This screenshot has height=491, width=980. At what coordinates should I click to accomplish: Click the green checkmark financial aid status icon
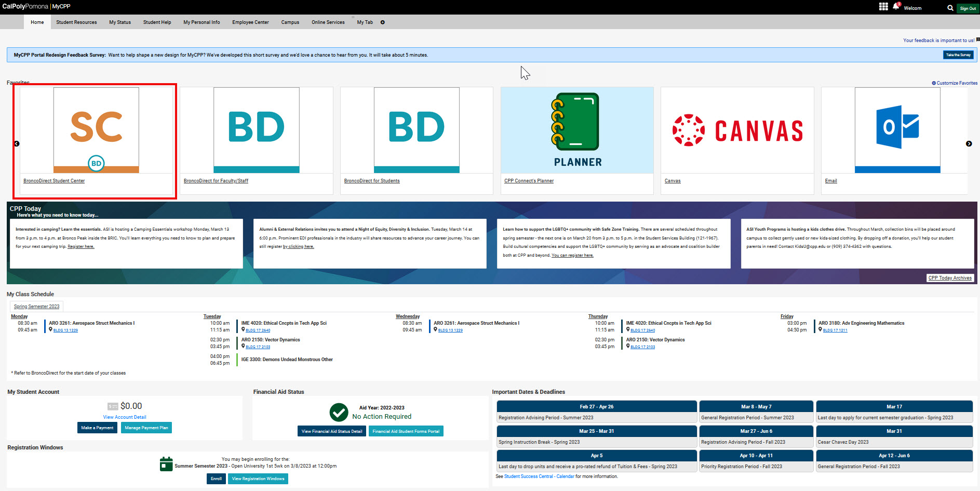click(339, 413)
